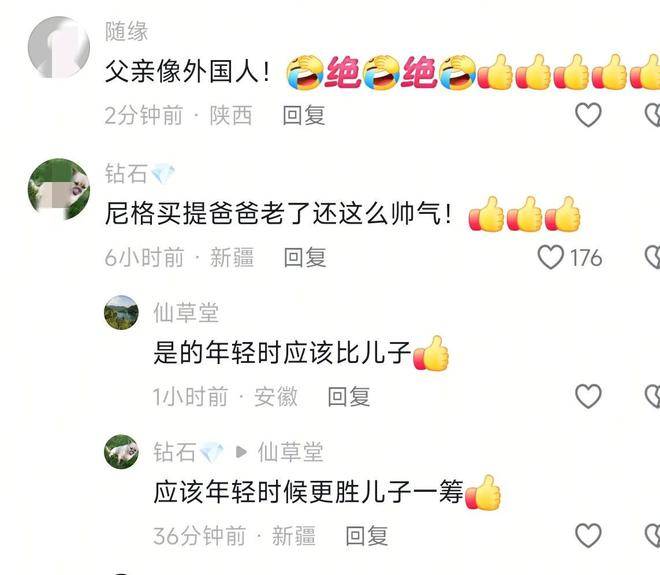The image size is (660, 575).
Task: Click 仙草堂 mention after the arrow
Action: (x=290, y=452)
